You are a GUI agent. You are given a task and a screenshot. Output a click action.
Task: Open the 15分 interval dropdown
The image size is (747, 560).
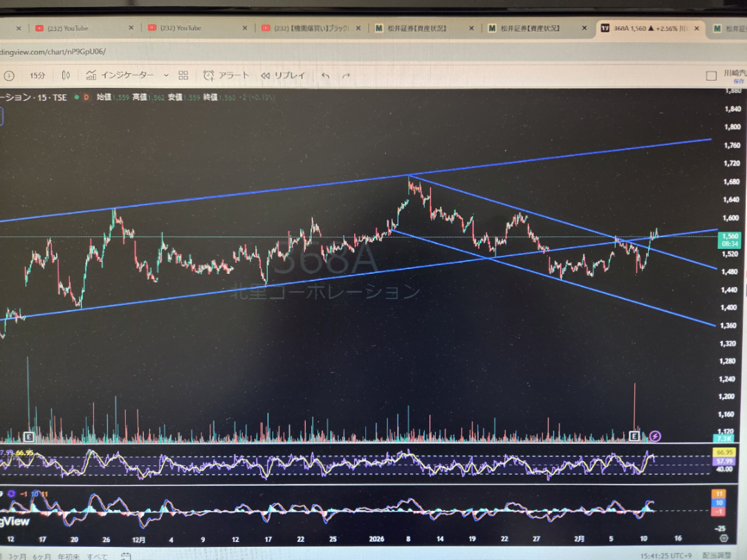(x=37, y=75)
